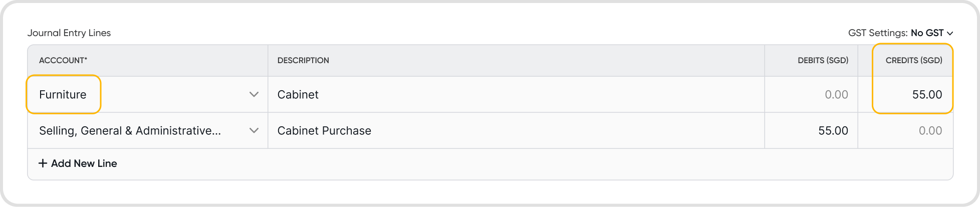Click the Journal Entry Lines heading

69,33
